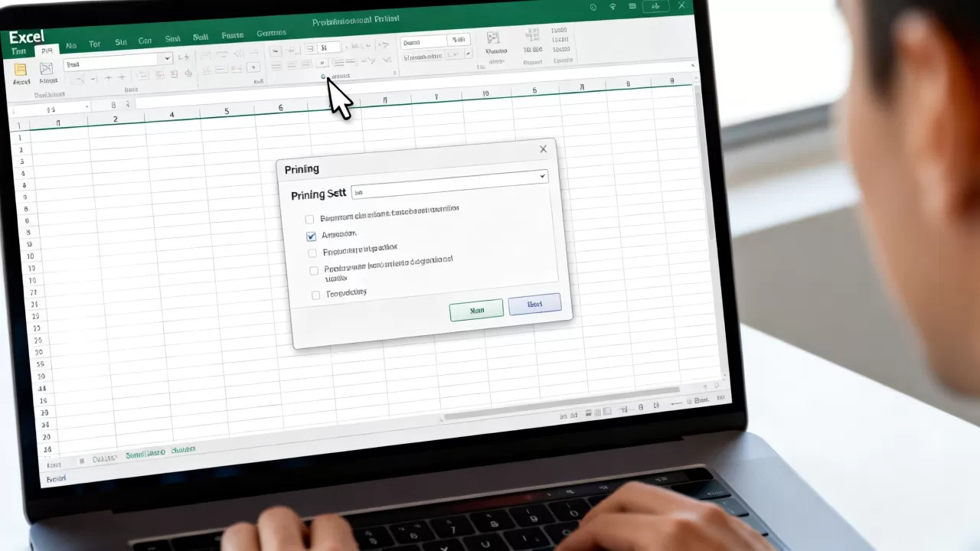Click the Wi-Fi icon in the title bar
Viewport: 980px width, 551px height.
613,7
